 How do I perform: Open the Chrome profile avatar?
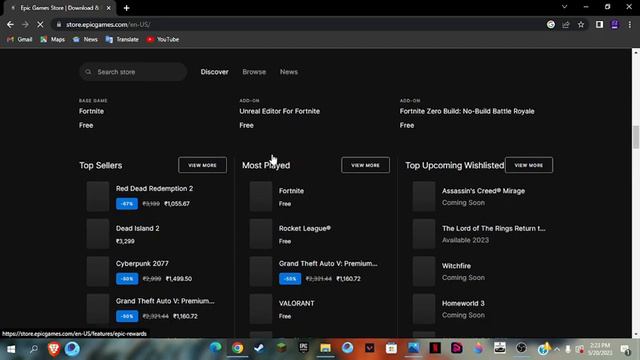coord(614,24)
